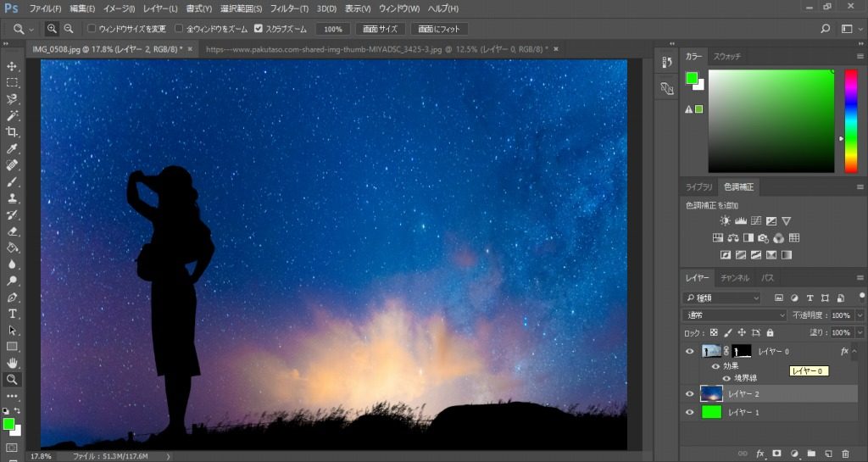
Task: Click the zoom out magnifier icon
Action: click(69, 29)
